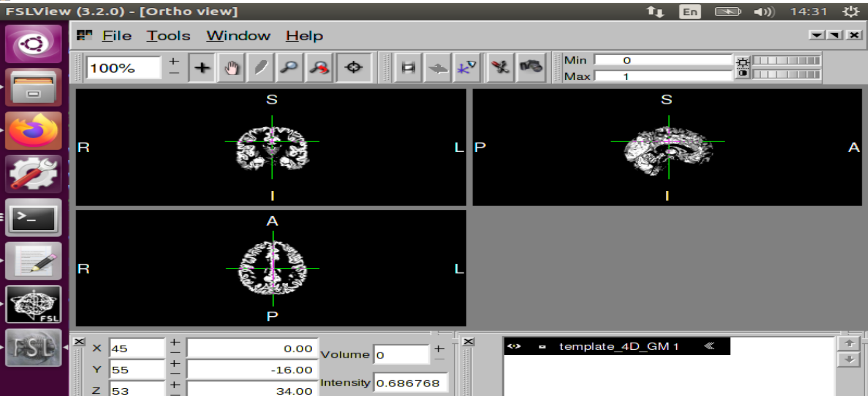The height and width of the screenshot is (396, 868).
Task: Close the coordinates panel with X button
Action: pyautogui.click(x=79, y=342)
